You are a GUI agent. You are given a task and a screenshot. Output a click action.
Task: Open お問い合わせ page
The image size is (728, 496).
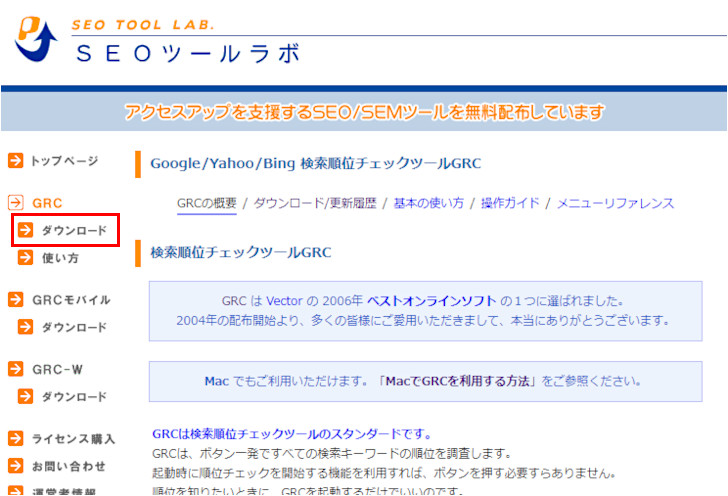tap(69, 466)
